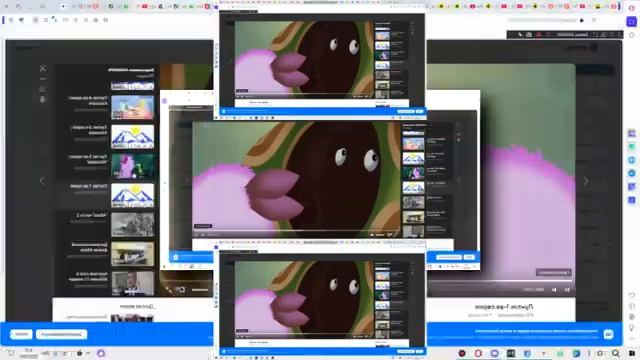640x360 pixels.
Task: Click the Opera logo at the top right corner
Action: (632, 8)
